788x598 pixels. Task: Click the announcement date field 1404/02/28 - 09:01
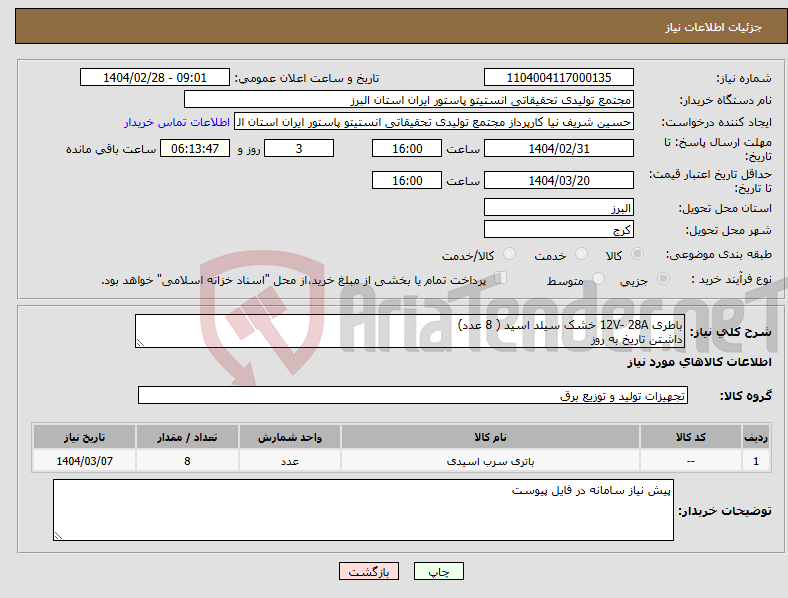tap(155, 77)
